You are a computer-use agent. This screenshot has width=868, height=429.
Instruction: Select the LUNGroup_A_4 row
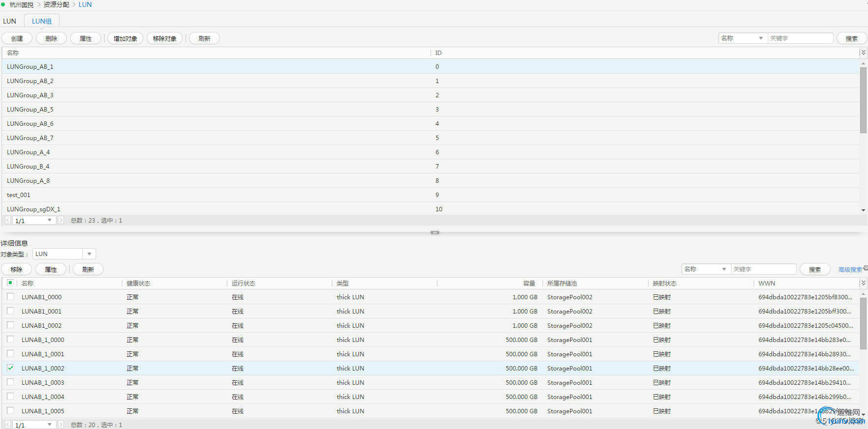(431, 152)
